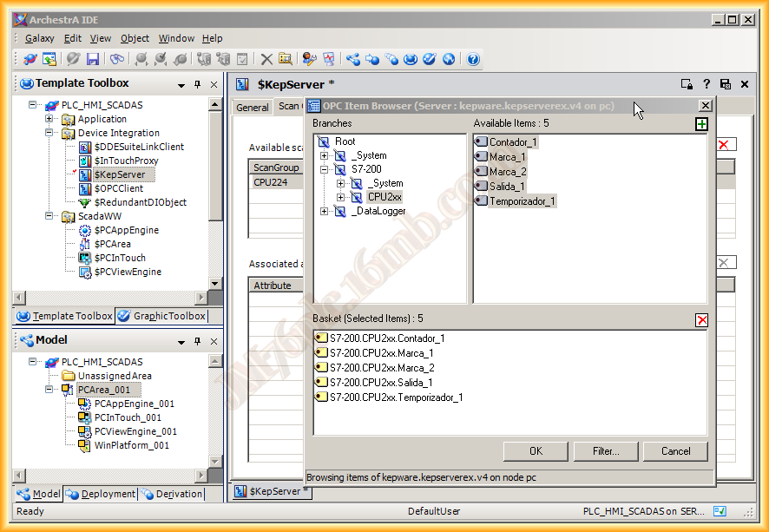Switch to the Graphic Toolbox tab
Image resolution: width=769 pixels, height=532 pixels.
(x=162, y=316)
